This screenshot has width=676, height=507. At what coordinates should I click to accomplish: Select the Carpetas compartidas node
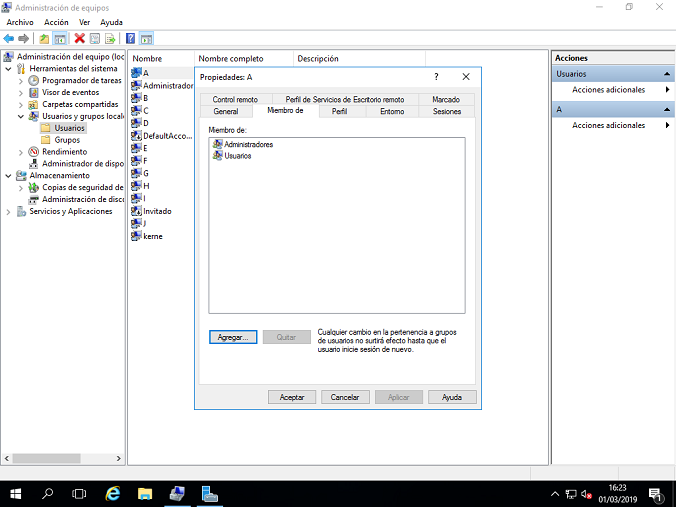click(80, 104)
